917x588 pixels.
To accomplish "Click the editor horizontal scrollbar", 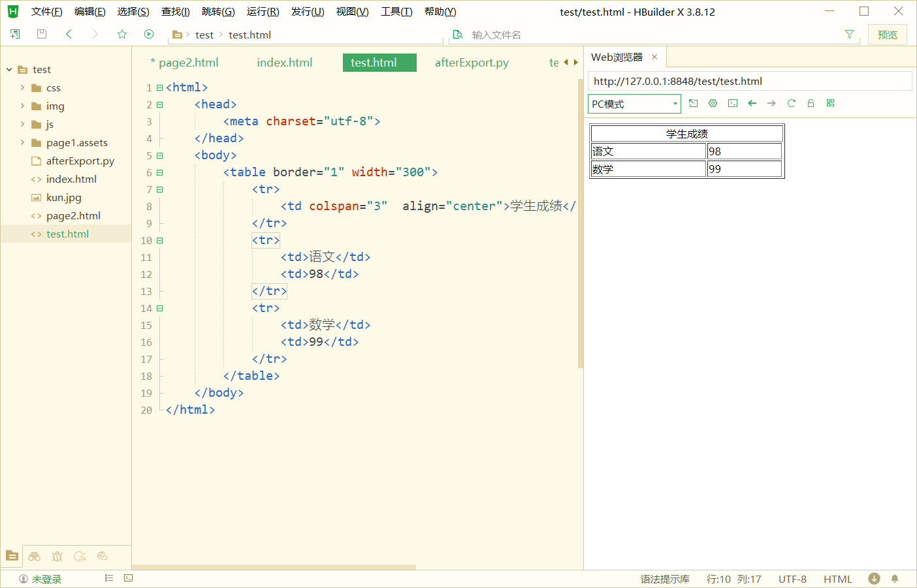I will pos(274,567).
